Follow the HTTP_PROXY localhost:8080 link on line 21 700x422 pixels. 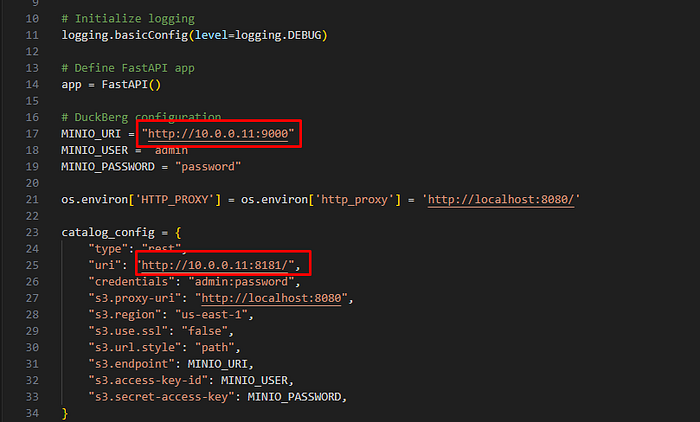(x=503, y=199)
